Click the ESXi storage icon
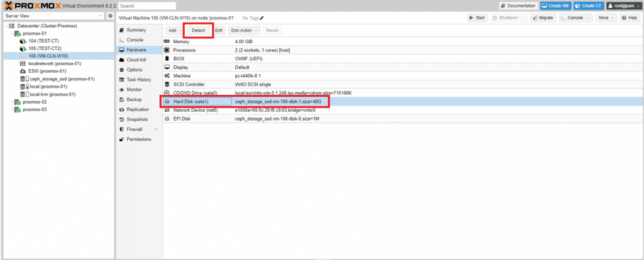The height and width of the screenshot is (260, 644). coord(23,72)
